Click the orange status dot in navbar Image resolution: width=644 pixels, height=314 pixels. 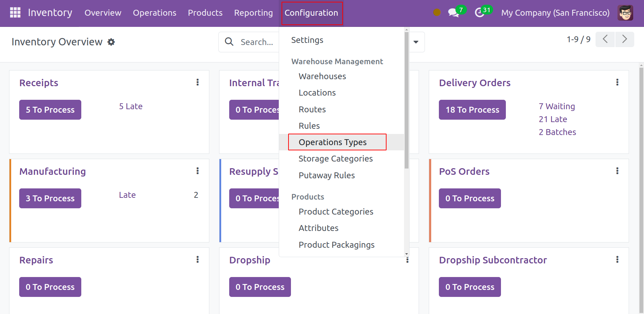point(437,13)
